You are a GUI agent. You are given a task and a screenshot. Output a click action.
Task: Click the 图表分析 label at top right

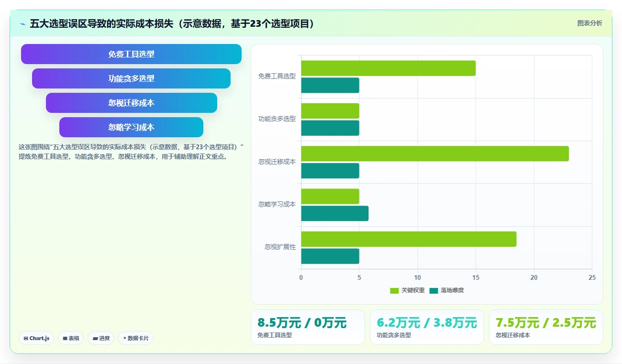(x=589, y=23)
